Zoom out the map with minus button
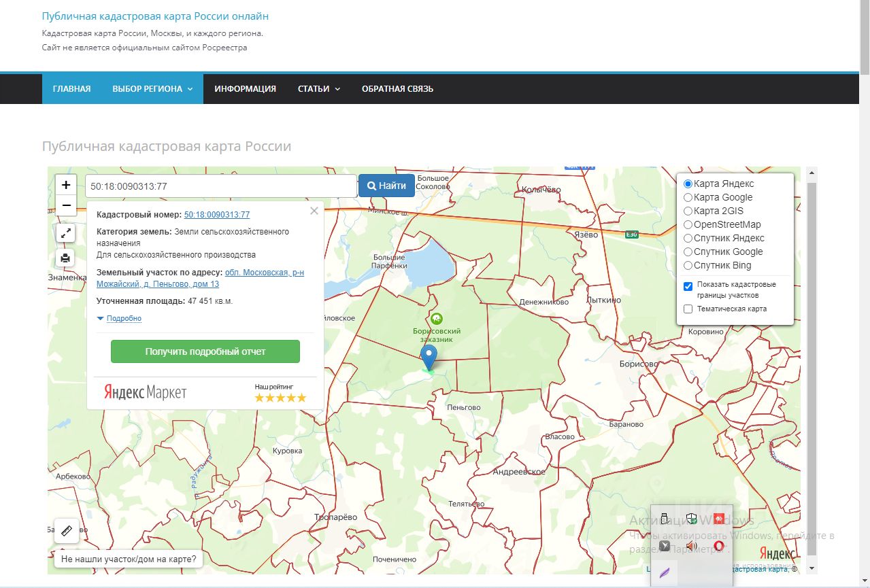This screenshot has width=870, height=588. pos(66,205)
